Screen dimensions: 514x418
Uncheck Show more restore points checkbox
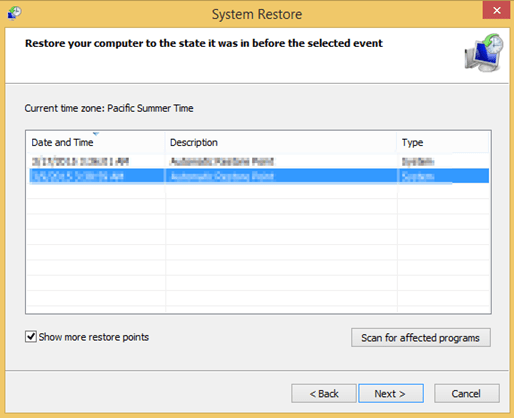tap(31, 337)
